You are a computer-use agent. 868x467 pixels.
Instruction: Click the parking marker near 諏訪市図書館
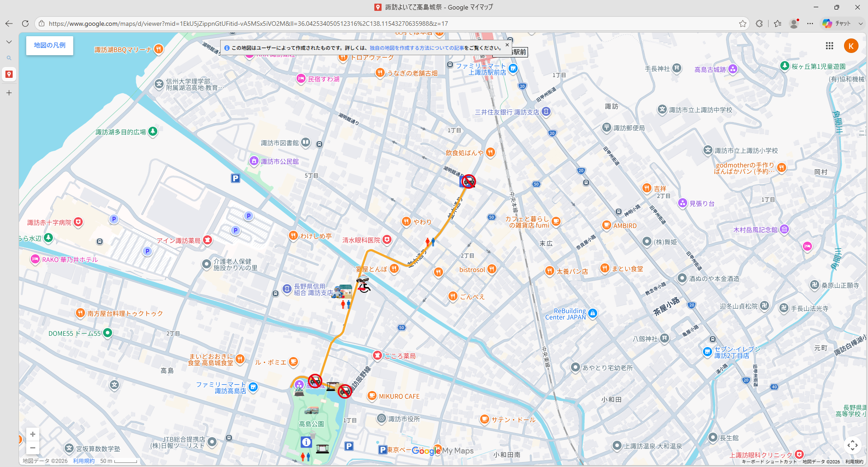pyautogui.click(x=236, y=178)
